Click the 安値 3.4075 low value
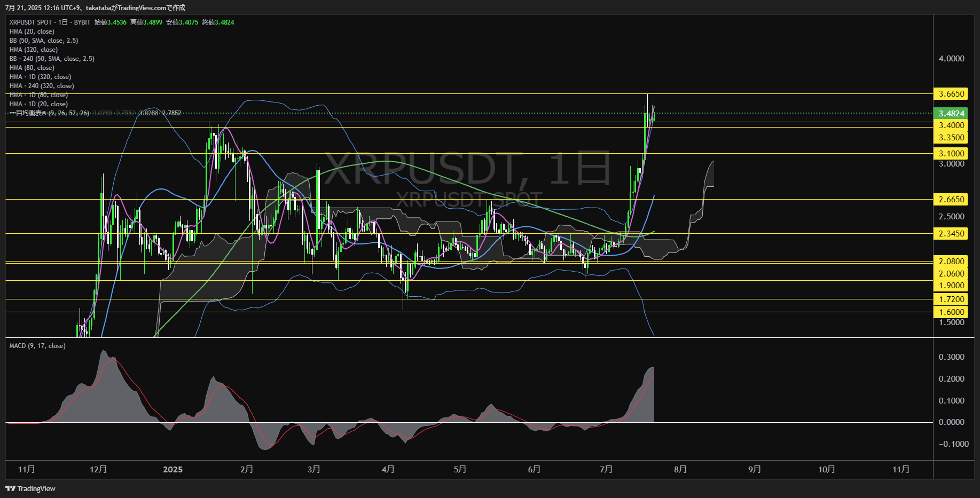This screenshot has width=980, height=498. pyautogui.click(x=182, y=22)
